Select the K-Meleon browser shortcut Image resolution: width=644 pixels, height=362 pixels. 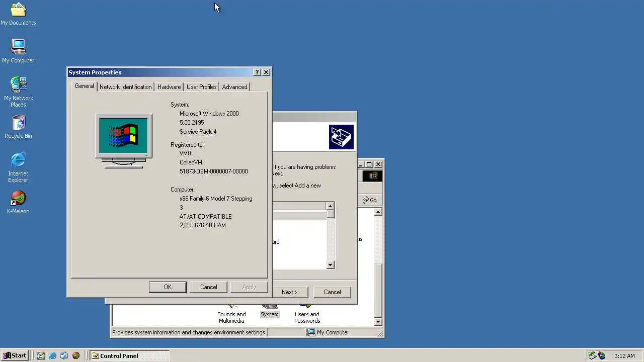[x=18, y=202]
